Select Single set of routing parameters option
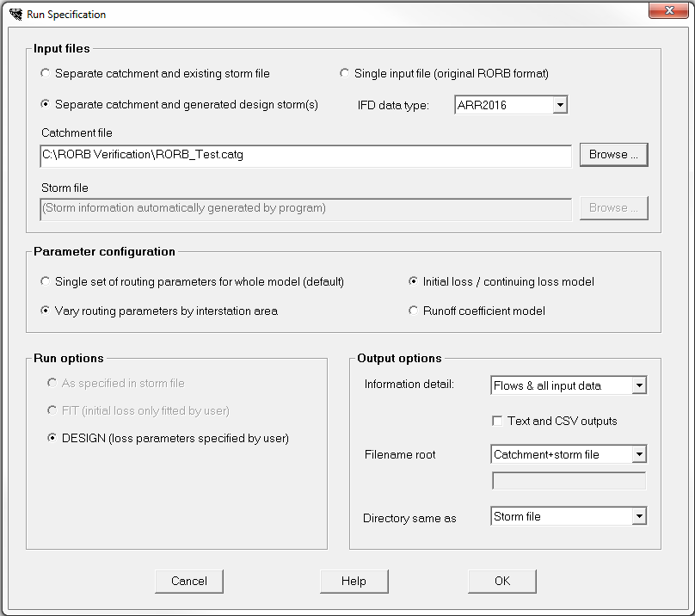Screen dimensions: 695x616 pos(46,281)
